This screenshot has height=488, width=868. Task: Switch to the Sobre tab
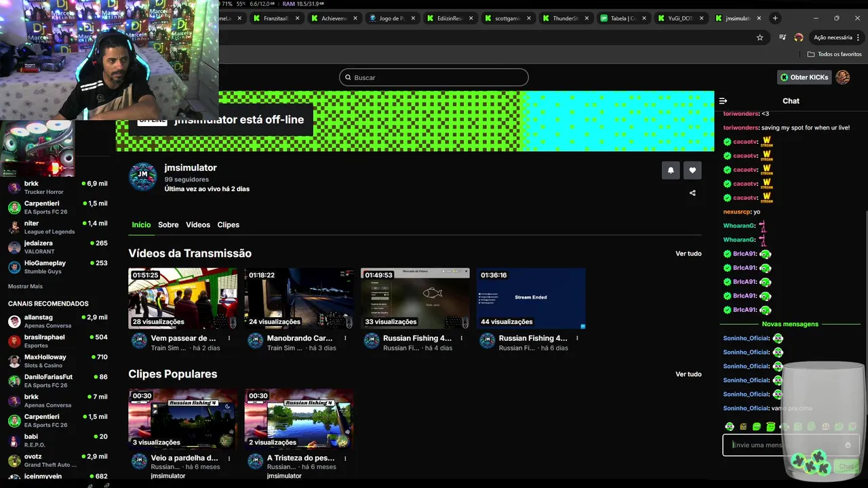pos(168,225)
